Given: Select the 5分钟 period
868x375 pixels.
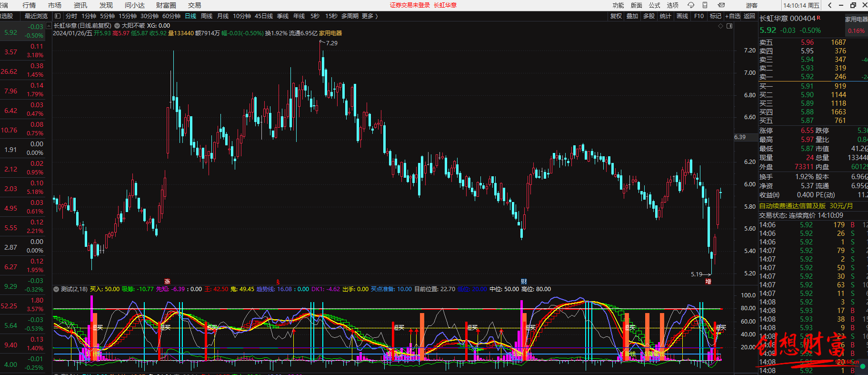Looking at the screenshot, I should pos(108,16).
